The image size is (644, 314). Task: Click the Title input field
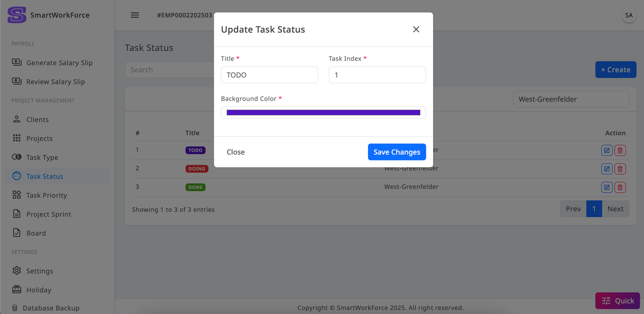click(x=269, y=75)
